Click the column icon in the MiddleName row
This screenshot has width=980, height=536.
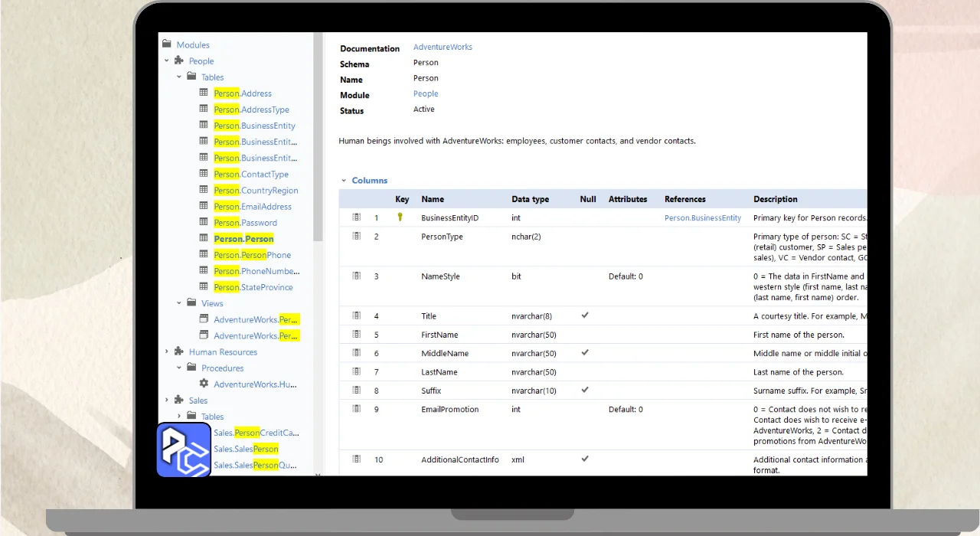point(356,353)
